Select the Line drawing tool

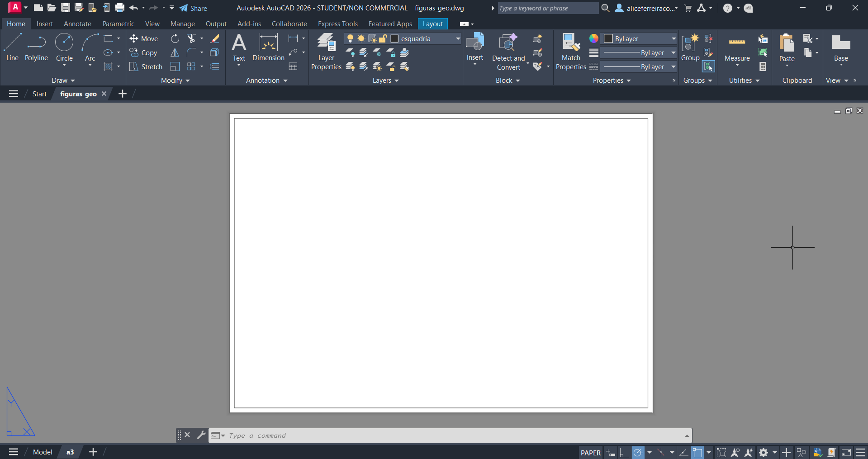tap(12, 47)
